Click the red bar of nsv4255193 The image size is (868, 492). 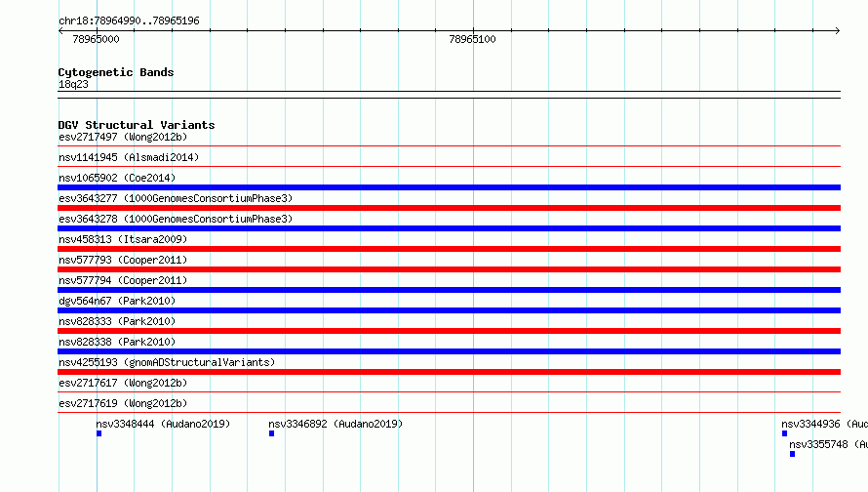pos(449,372)
